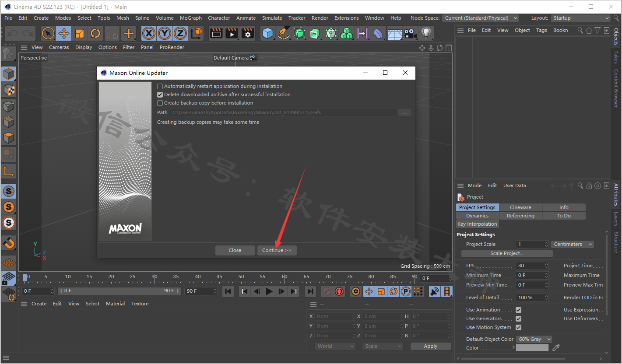Uncheck Delete downloaded archive after installation

point(160,94)
